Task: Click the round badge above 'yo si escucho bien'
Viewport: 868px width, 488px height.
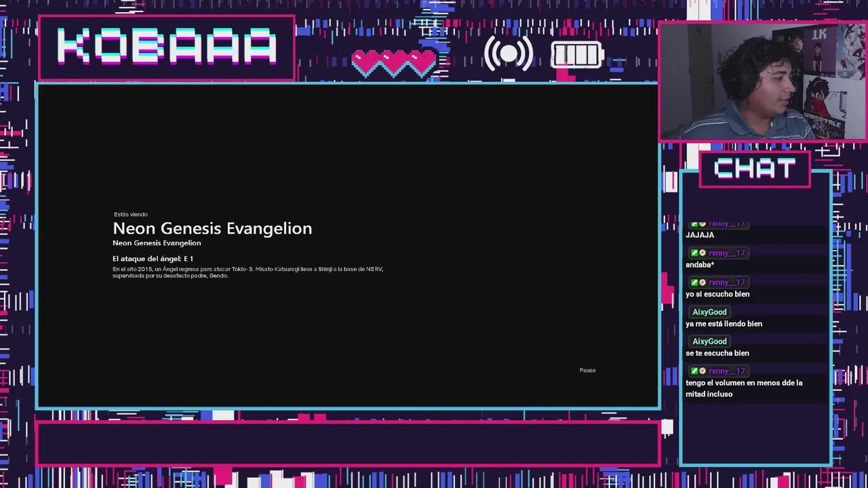Action: [703, 283]
